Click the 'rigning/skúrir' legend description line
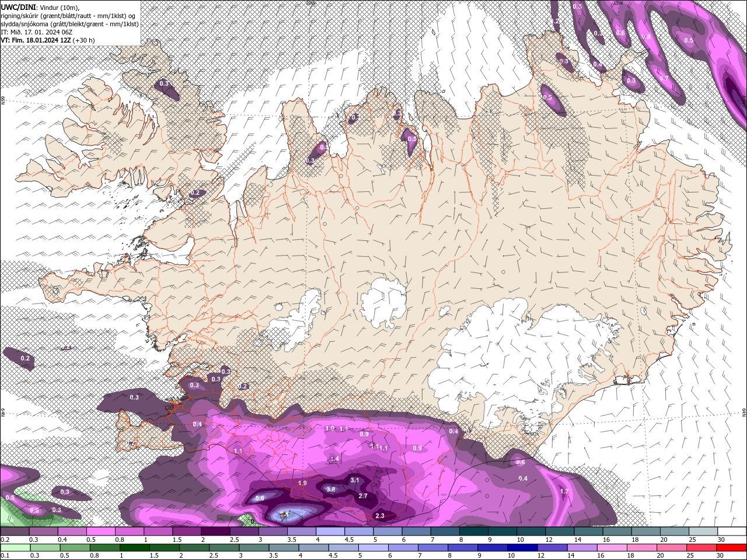The height and width of the screenshot is (560, 747). tap(69, 15)
